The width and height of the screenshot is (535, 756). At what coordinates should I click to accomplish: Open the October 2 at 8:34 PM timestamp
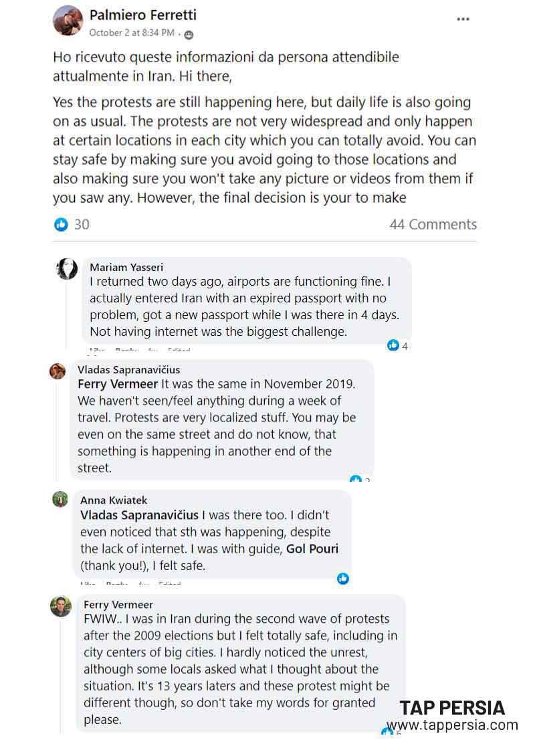point(132,32)
